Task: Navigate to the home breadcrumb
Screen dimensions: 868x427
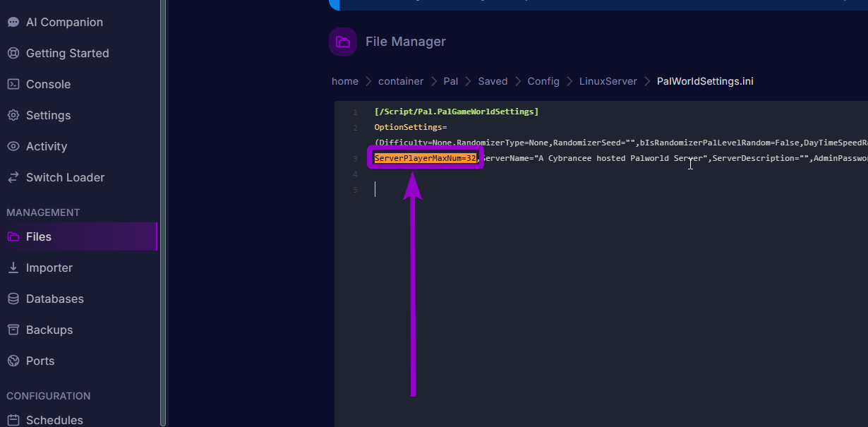Action: click(345, 81)
